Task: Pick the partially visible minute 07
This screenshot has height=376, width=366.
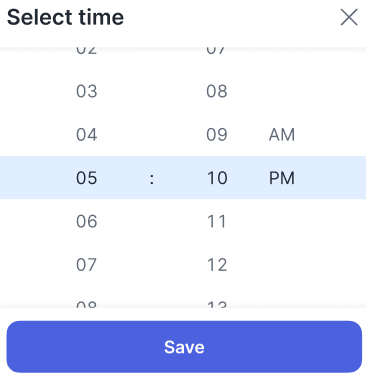Action: [217, 51]
